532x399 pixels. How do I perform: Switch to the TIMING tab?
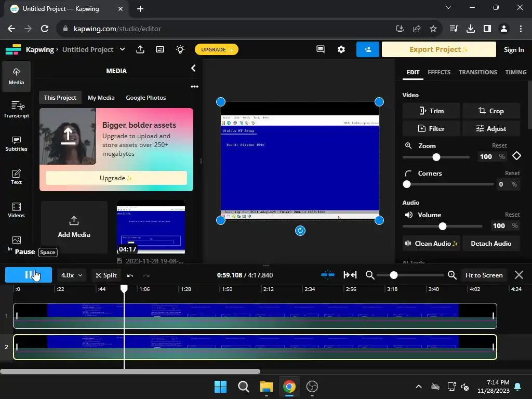coord(516,72)
